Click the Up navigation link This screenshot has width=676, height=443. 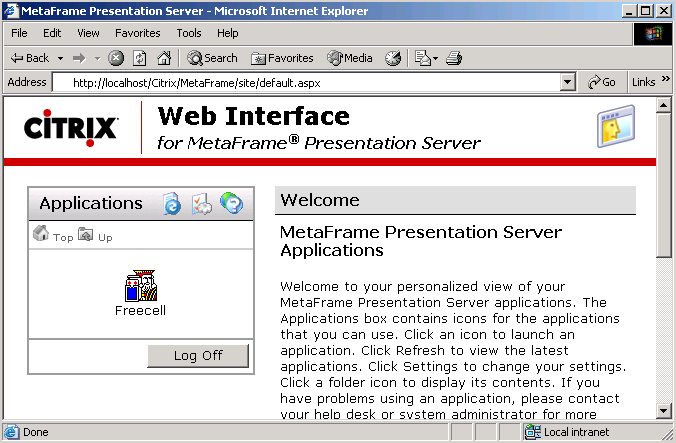[105, 237]
